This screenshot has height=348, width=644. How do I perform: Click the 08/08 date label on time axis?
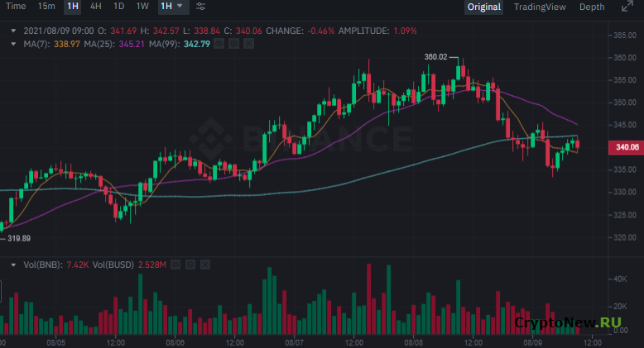click(x=414, y=342)
